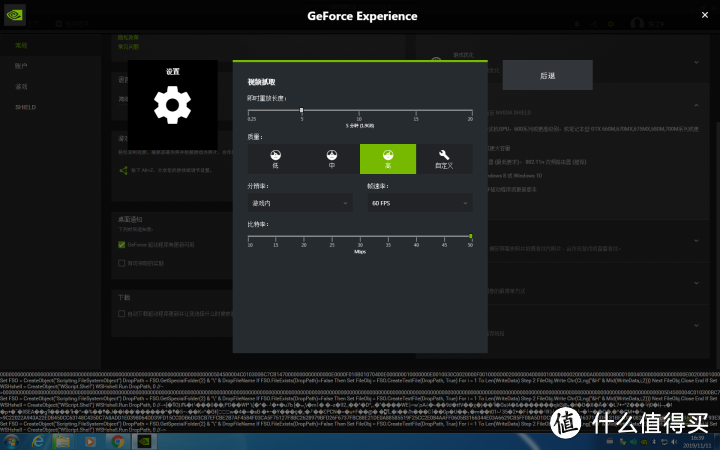The height and width of the screenshot is (450, 720).
Task: Toggle GeForce driver update notification checkbox
Action: click(122, 245)
